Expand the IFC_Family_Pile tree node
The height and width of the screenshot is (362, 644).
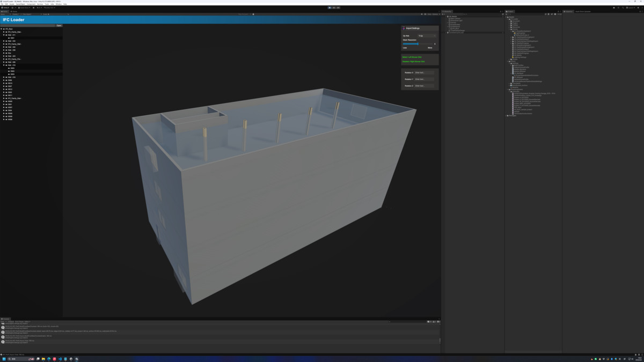pos(4,59)
